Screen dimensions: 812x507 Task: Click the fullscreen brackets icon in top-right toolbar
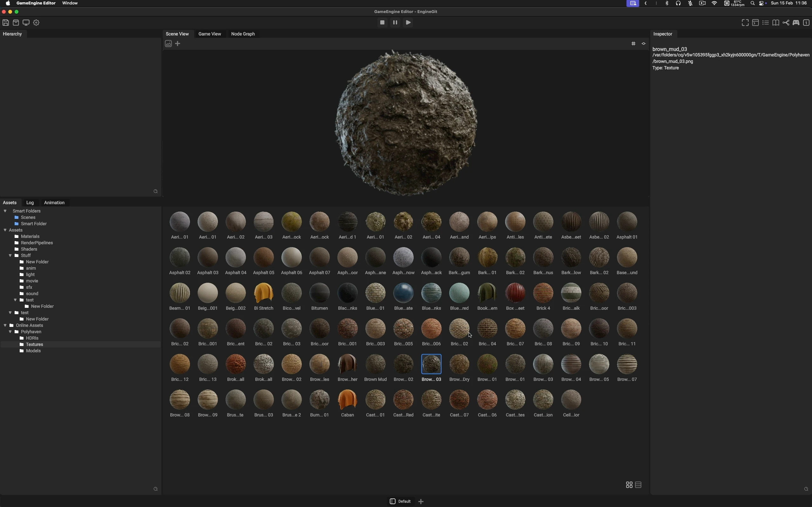(745, 23)
